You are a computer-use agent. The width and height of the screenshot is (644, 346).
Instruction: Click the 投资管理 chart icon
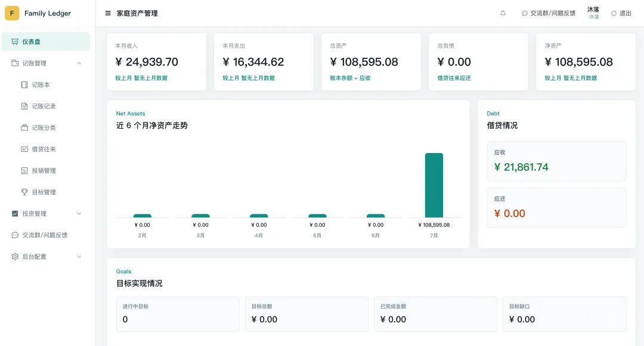(15, 214)
